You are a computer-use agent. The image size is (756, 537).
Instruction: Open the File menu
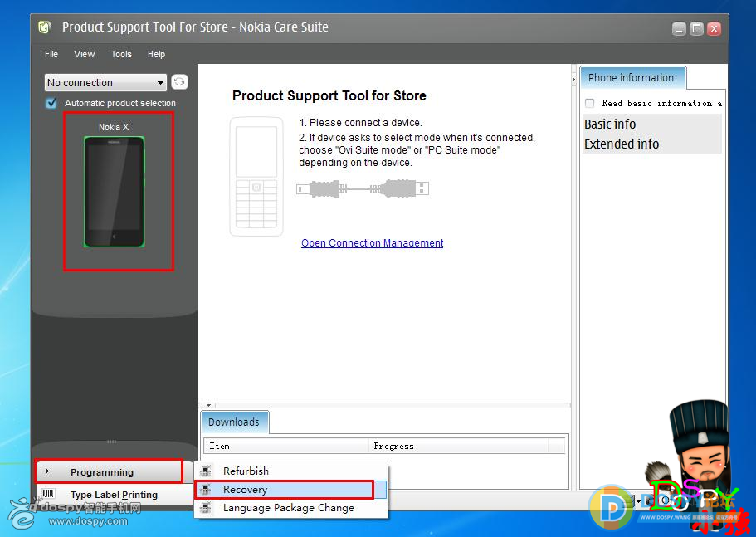(51, 54)
